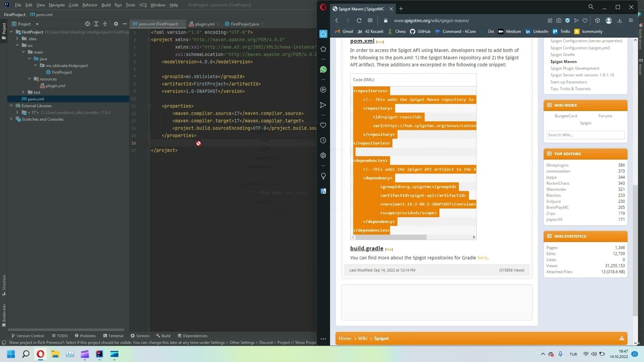The image size is (644, 362).
Task: Click the locate/select opened file icon in Project panel
Action: pos(88,24)
